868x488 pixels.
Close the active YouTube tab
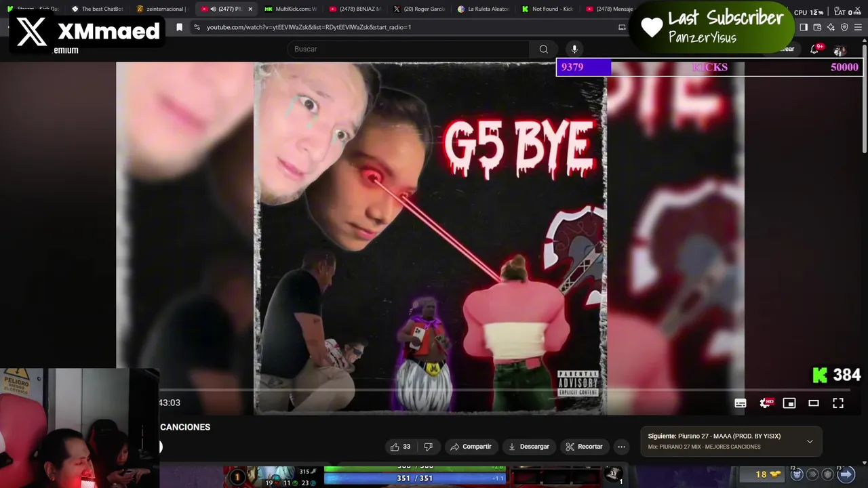pyautogui.click(x=250, y=9)
